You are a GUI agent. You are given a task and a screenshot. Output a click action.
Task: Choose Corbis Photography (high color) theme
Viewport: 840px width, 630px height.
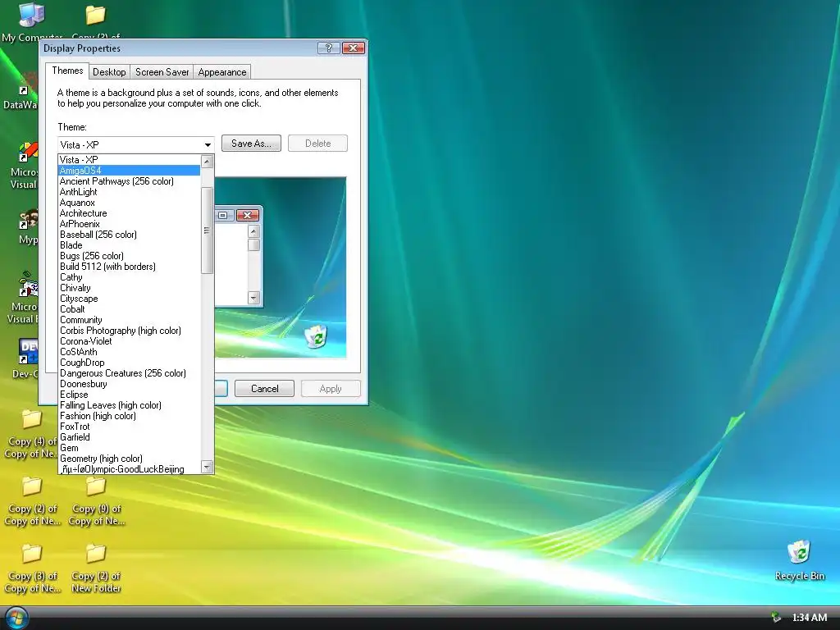click(x=129, y=331)
